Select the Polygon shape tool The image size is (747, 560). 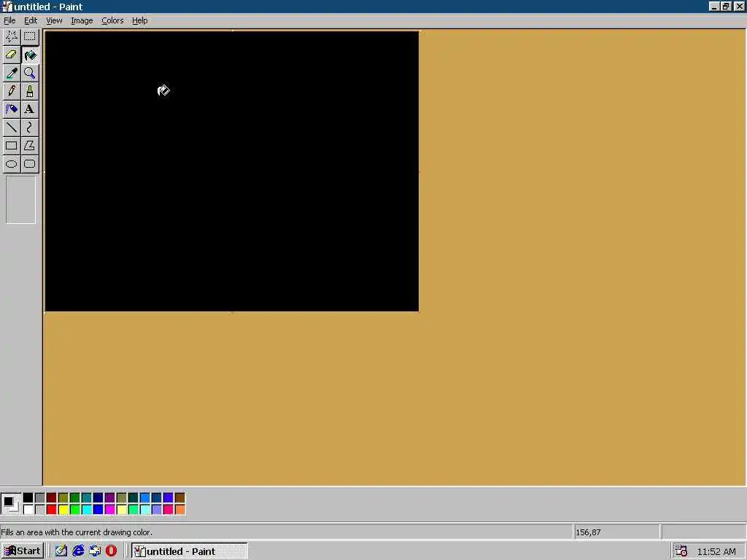pos(29,145)
